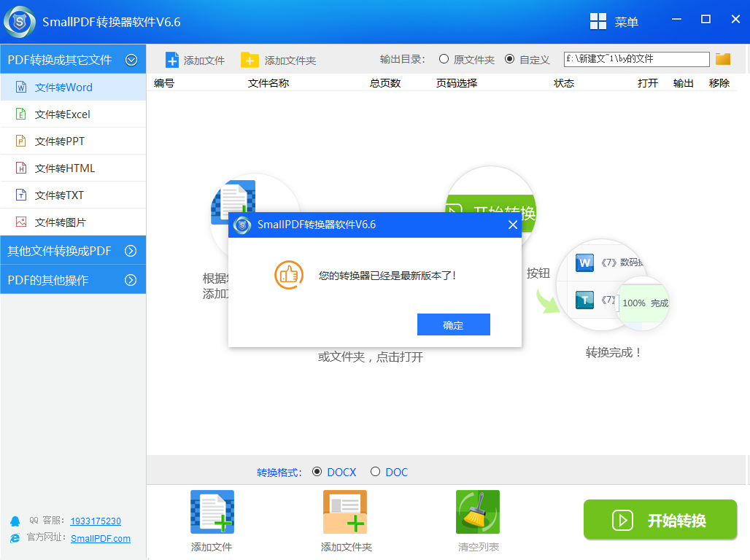Close the update dialog with X
Screen dimensions: 750x560
coord(513,225)
